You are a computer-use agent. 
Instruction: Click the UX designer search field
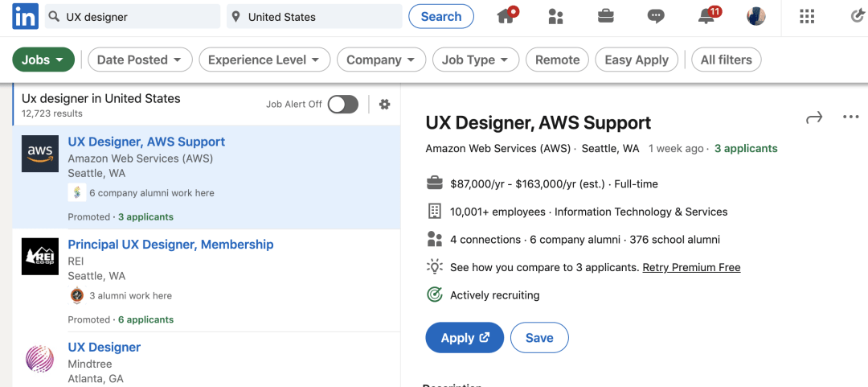tap(133, 17)
